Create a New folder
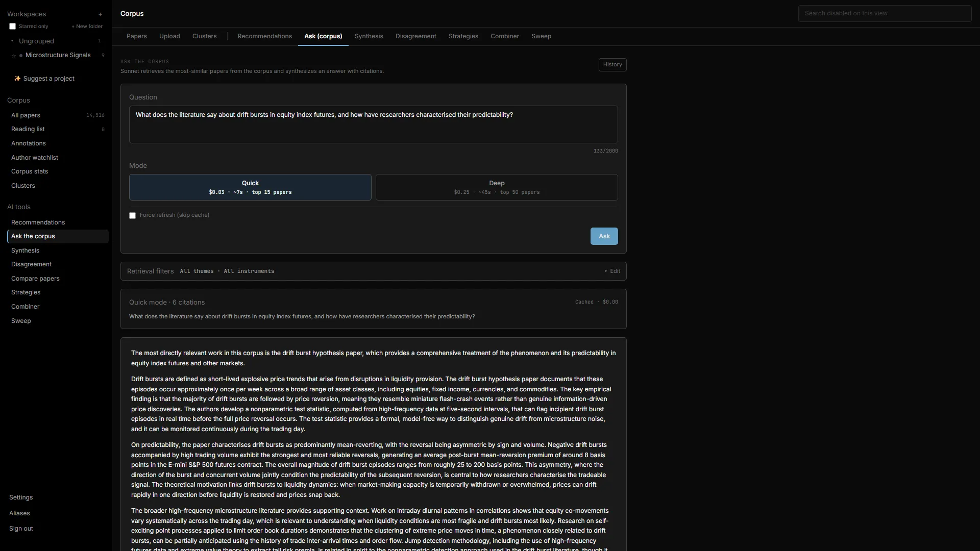The width and height of the screenshot is (980, 551). (87, 27)
